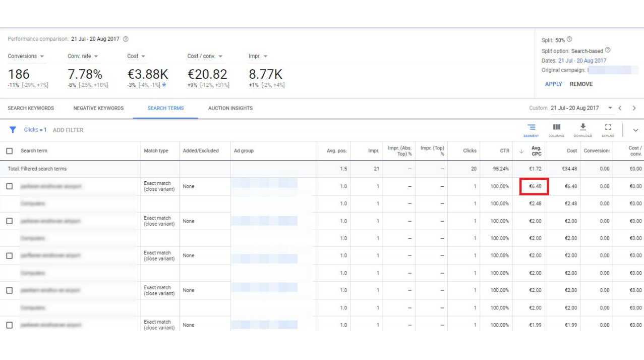
Task: Check the row with €1.99 Avg. CPC
Action: coord(9,325)
